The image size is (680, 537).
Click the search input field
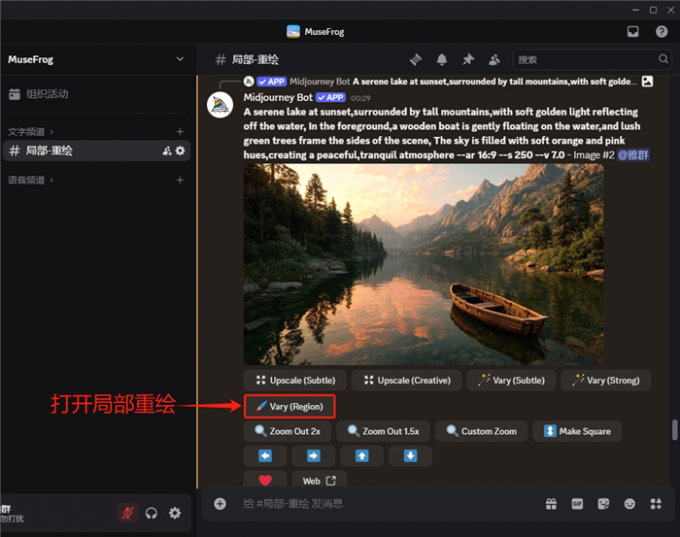pos(592,59)
